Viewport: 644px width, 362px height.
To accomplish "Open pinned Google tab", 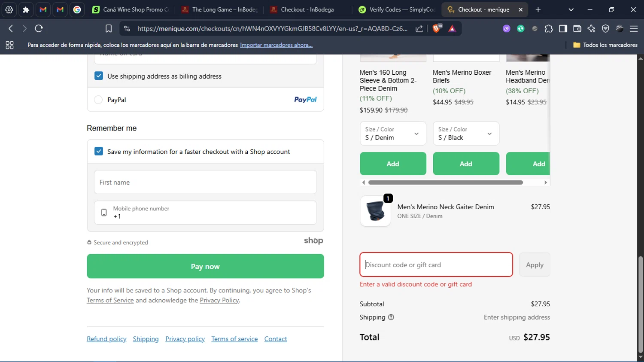I will 77,9.
